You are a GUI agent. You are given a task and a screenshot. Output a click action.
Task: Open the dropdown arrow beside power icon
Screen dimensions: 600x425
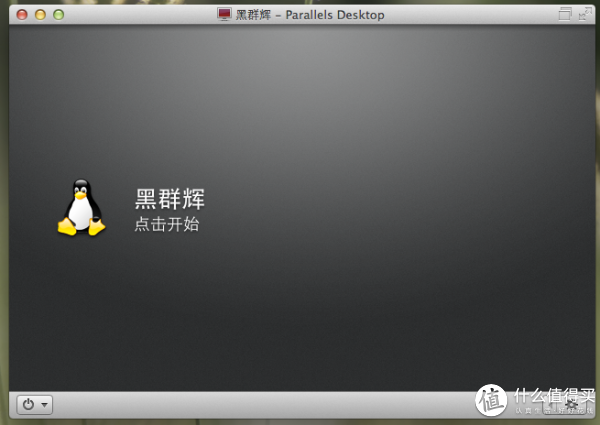[x=45, y=404]
